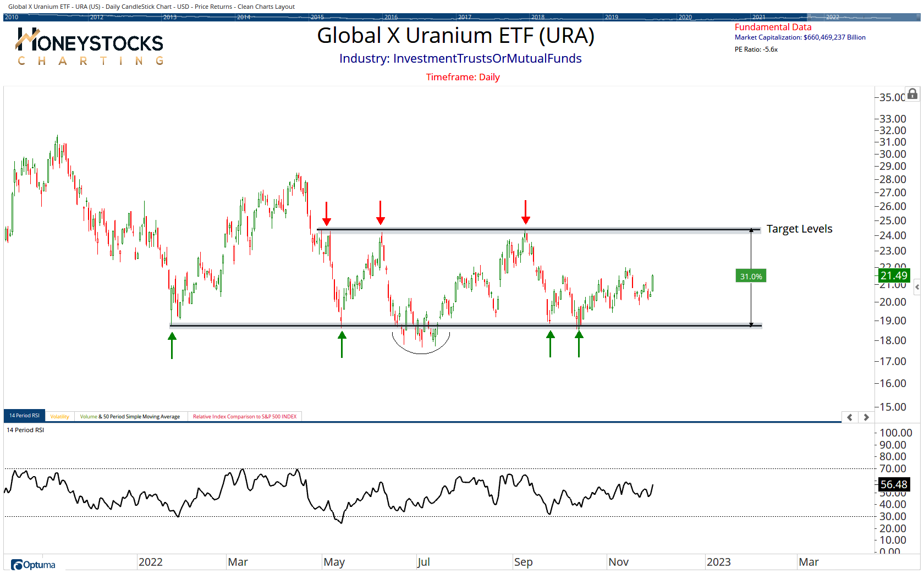Select the Target Levels text annotation
This screenshot has height=574, width=924.
coord(799,229)
